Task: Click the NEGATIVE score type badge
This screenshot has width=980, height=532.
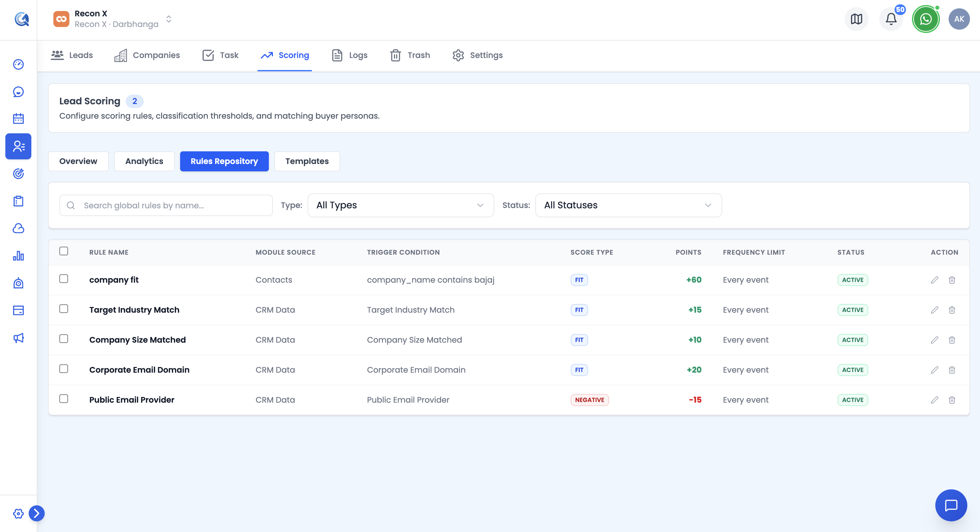Action: click(589, 400)
